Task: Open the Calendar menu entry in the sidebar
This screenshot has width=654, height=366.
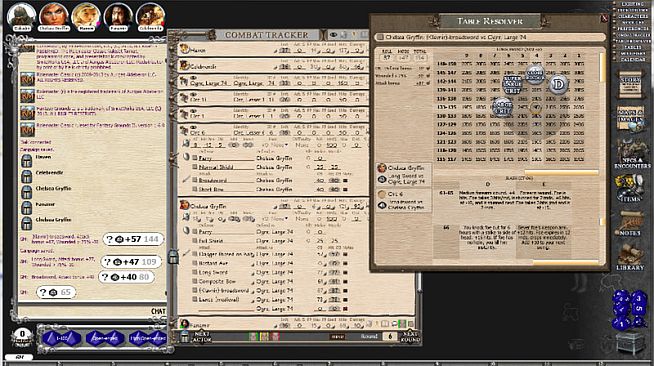Action: click(x=633, y=60)
